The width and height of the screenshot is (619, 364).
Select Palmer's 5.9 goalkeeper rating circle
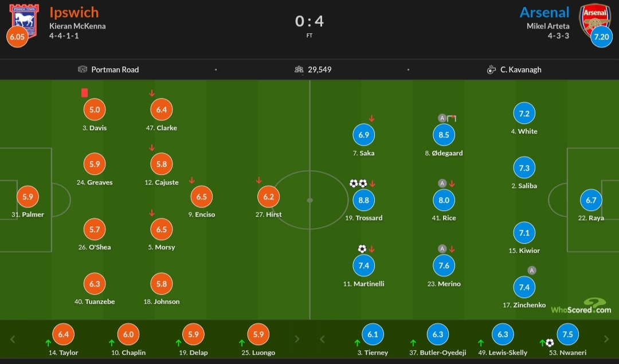pyautogui.click(x=28, y=197)
